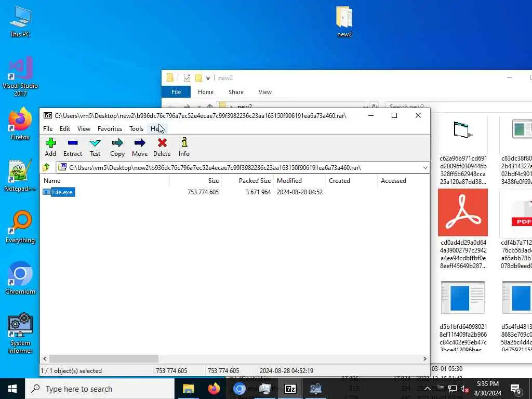532x399 pixels.
Task: Click the horizontal scrollbar thumb in 7-Zip
Action: (104, 358)
